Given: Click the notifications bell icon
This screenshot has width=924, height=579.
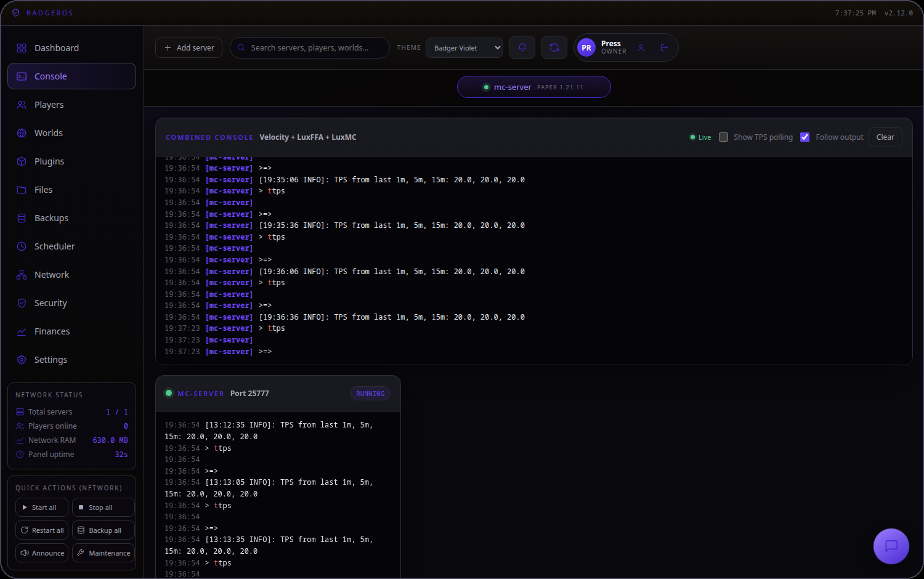Looking at the screenshot, I should 522,47.
